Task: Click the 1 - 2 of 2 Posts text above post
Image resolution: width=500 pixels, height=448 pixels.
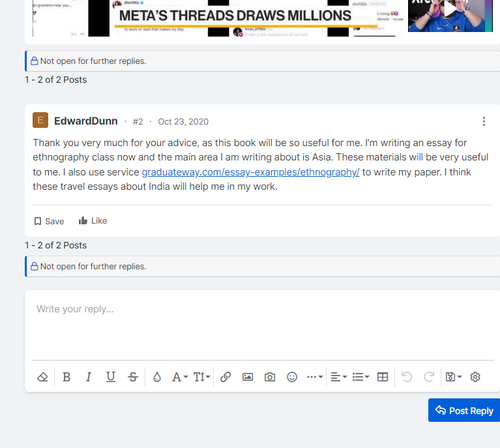Action: [x=56, y=80]
